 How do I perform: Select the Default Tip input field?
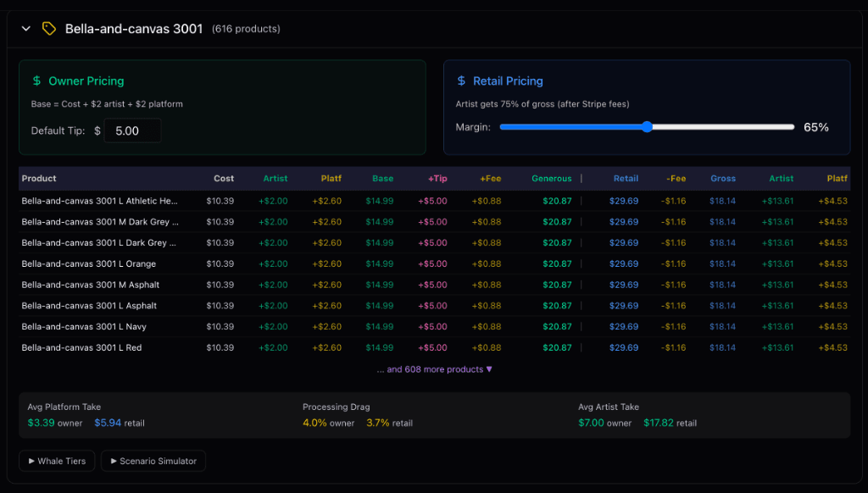pyautogui.click(x=132, y=130)
